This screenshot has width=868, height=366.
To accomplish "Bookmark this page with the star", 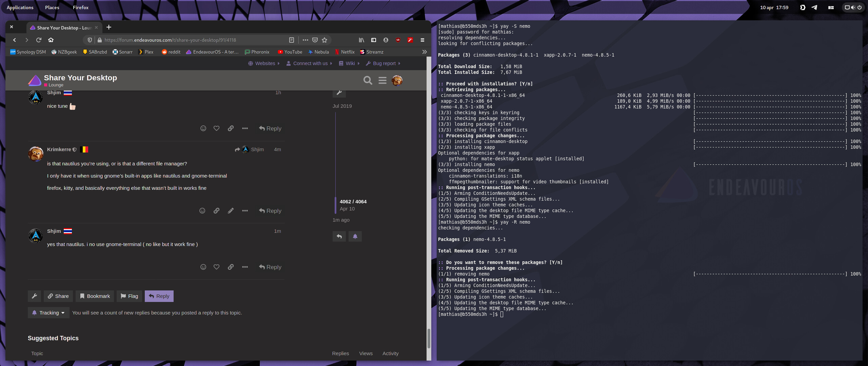I will [x=324, y=40].
